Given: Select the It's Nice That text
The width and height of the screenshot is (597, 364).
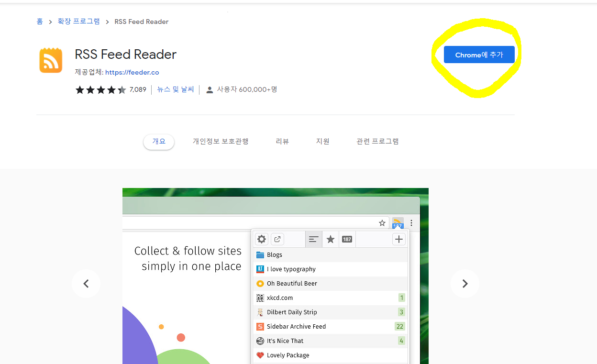Looking at the screenshot, I should click(285, 341).
